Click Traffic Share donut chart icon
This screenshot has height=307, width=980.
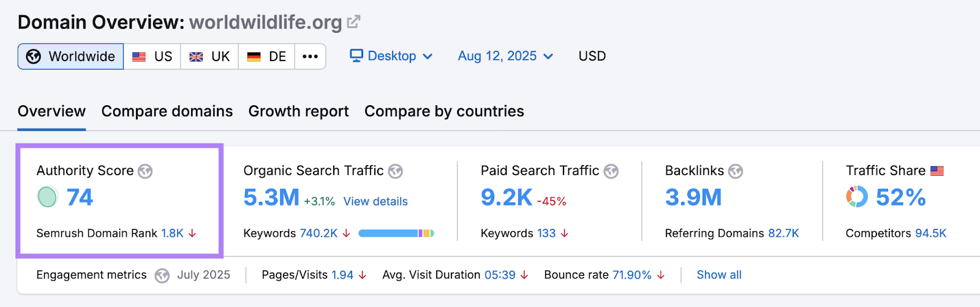click(857, 197)
